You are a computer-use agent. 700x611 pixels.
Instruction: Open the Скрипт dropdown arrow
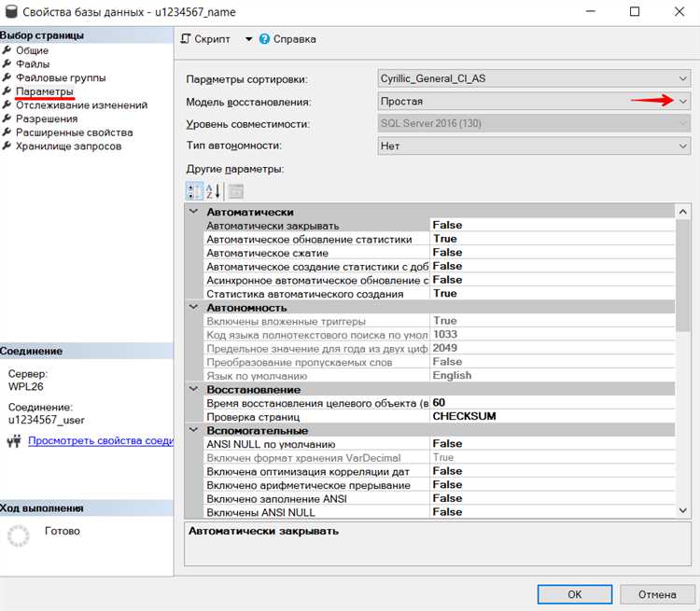248,39
